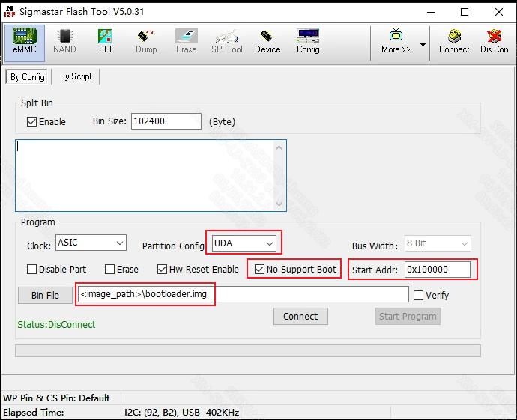The height and width of the screenshot is (420, 517).
Task: Click the Dis Con toolbar icon
Action: 495,42
